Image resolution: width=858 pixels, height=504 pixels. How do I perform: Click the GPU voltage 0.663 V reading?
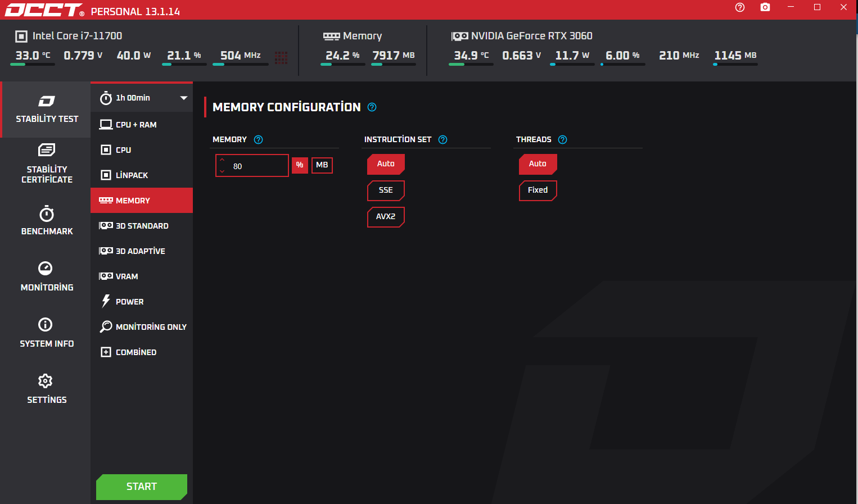coord(522,56)
